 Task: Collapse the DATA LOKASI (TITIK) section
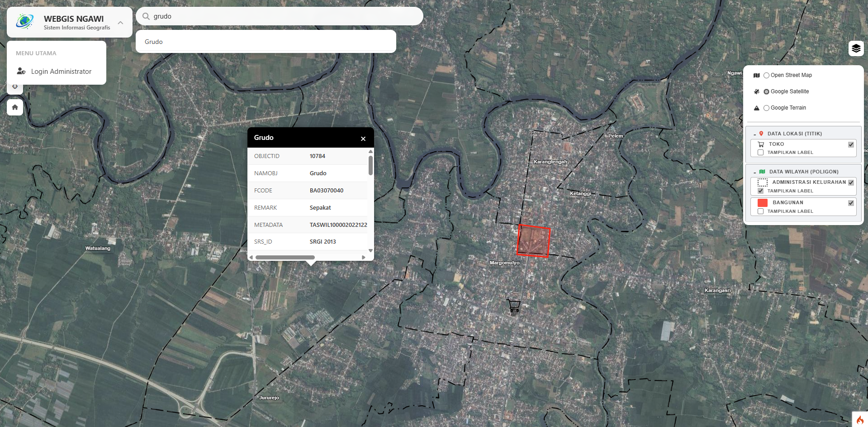coord(754,133)
